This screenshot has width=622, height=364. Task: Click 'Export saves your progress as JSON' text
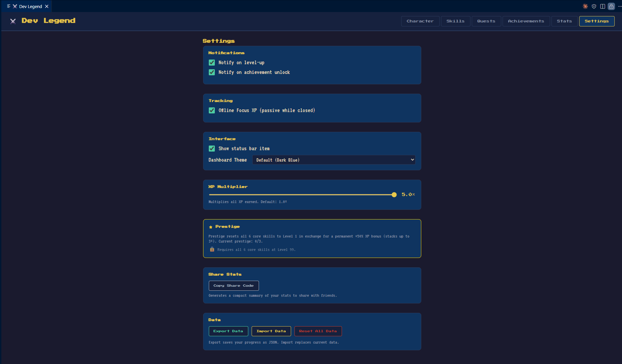click(274, 342)
